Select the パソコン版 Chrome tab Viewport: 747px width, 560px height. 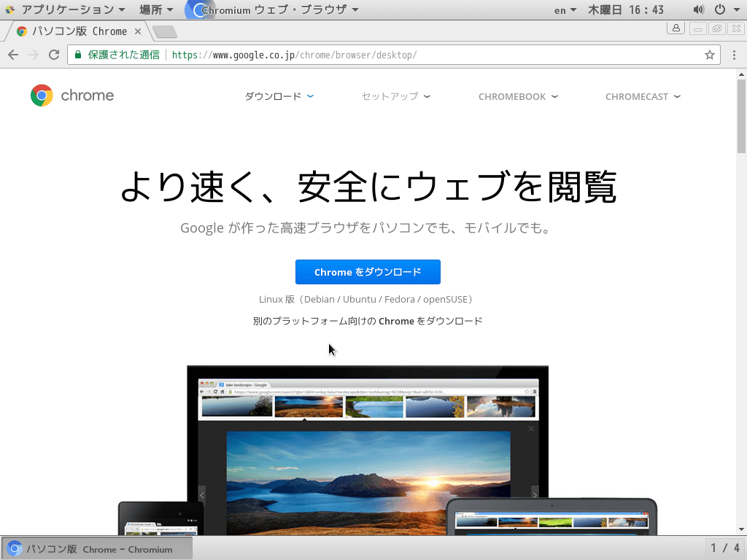[78, 31]
